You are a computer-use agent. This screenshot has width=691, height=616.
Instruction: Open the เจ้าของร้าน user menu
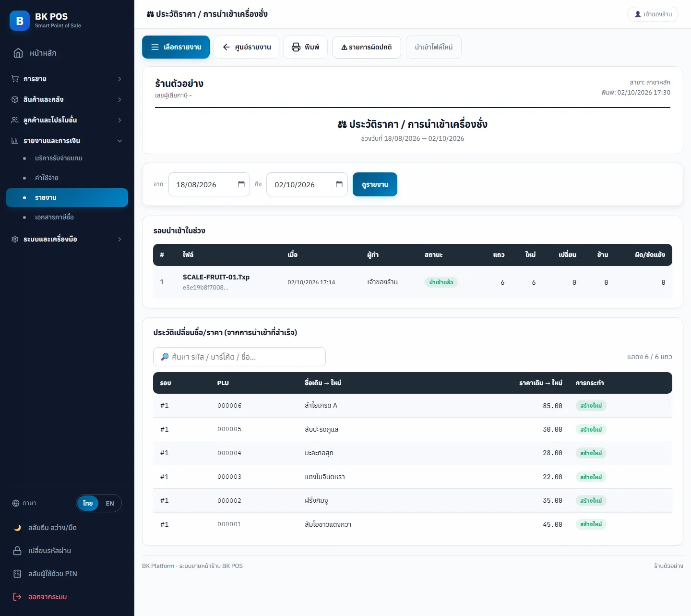(x=653, y=14)
